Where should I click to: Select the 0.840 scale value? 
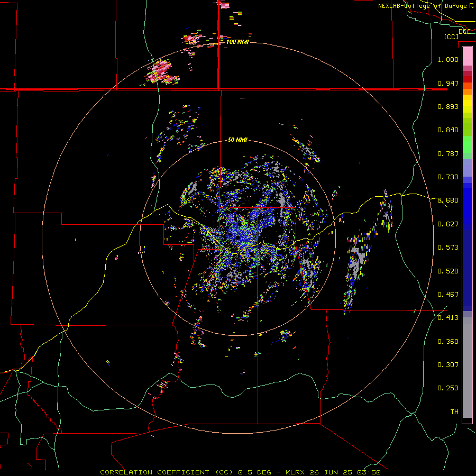point(448,130)
